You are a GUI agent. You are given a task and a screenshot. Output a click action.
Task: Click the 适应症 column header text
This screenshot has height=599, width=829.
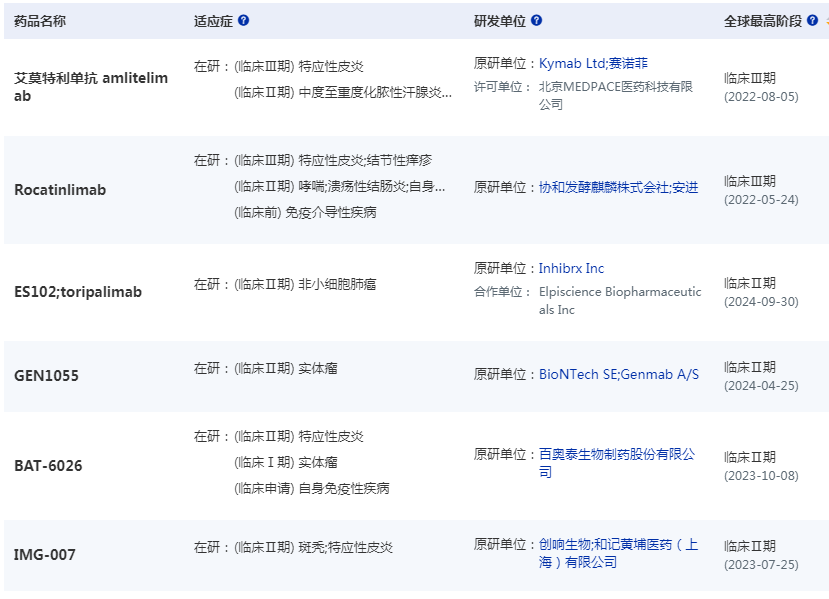pyautogui.click(x=213, y=21)
